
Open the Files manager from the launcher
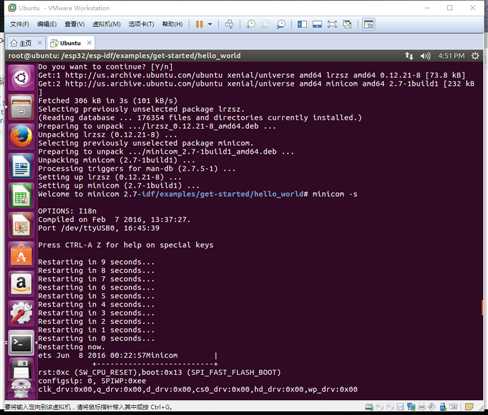(x=21, y=107)
